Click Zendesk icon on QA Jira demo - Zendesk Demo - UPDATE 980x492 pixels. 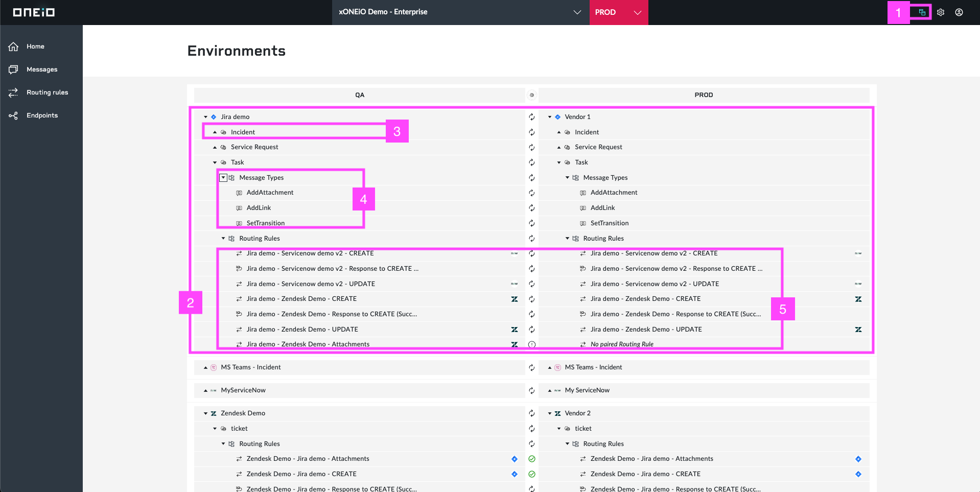[515, 330]
